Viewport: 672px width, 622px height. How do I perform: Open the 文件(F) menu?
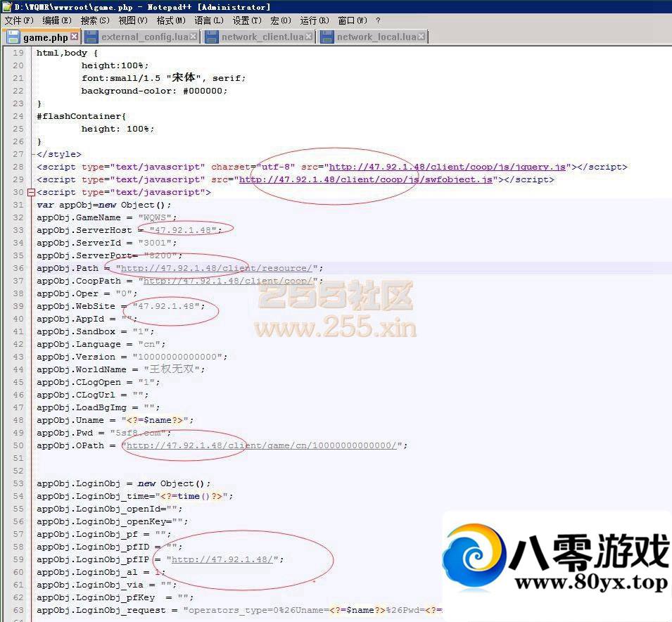click(19, 20)
